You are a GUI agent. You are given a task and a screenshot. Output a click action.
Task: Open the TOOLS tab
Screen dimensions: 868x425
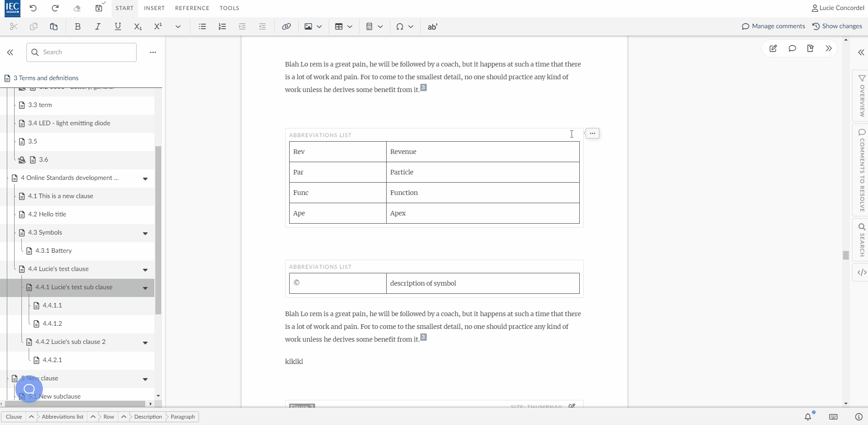pyautogui.click(x=229, y=8)
